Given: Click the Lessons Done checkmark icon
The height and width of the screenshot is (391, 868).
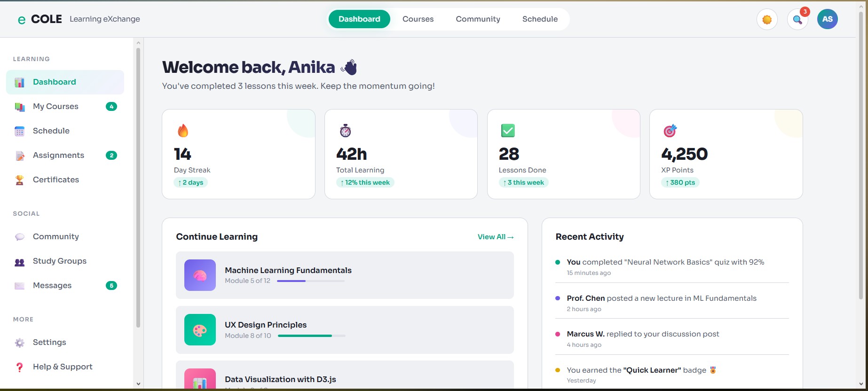Looking at the screenshot, I should [508, 131].
